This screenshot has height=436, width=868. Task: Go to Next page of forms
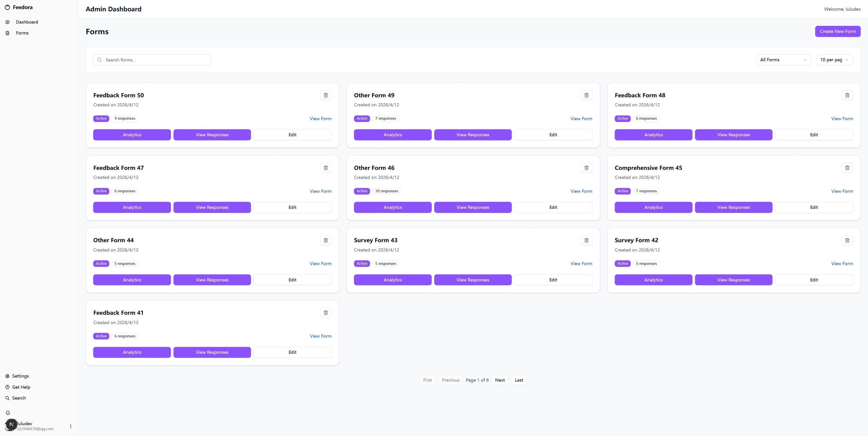tap(499, 380)
